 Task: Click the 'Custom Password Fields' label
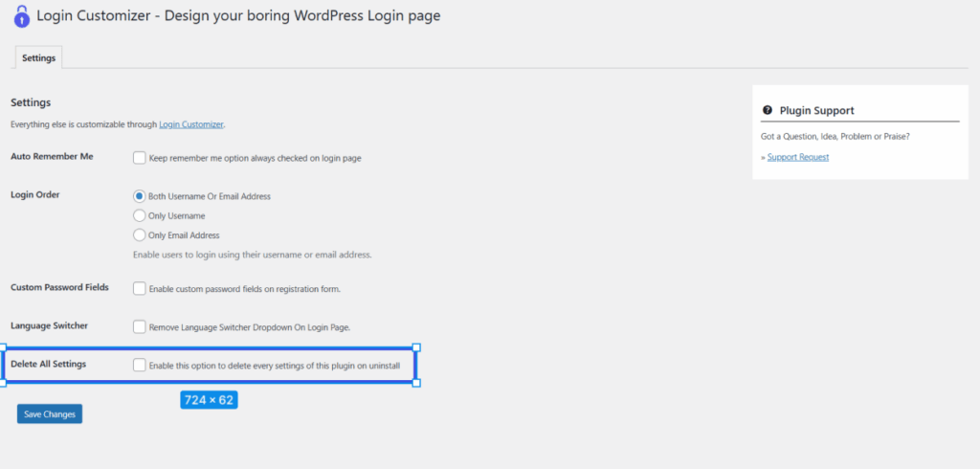(59, 287)
